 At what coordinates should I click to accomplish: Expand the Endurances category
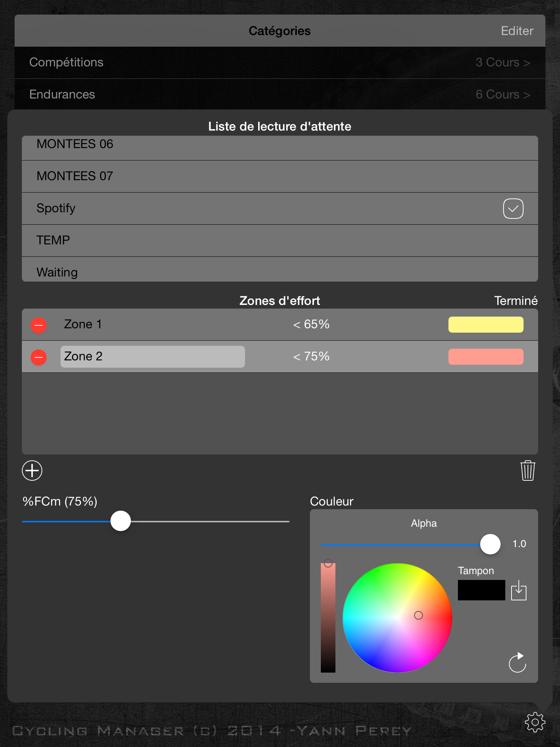click(280, 94)
